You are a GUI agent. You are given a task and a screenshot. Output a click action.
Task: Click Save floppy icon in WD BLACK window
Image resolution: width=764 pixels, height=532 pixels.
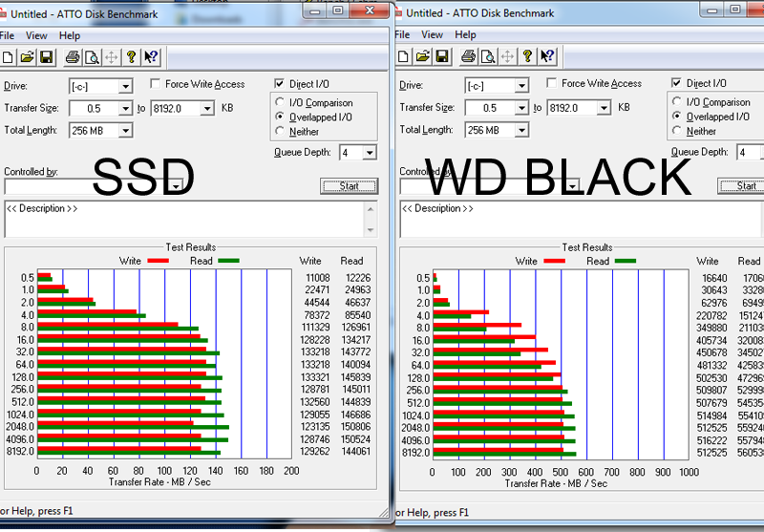442,56
